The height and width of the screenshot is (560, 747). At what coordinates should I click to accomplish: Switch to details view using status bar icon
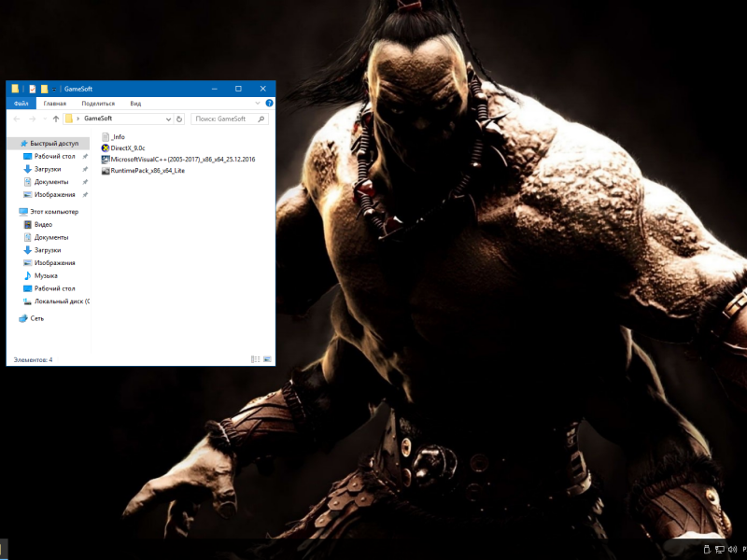255,359
